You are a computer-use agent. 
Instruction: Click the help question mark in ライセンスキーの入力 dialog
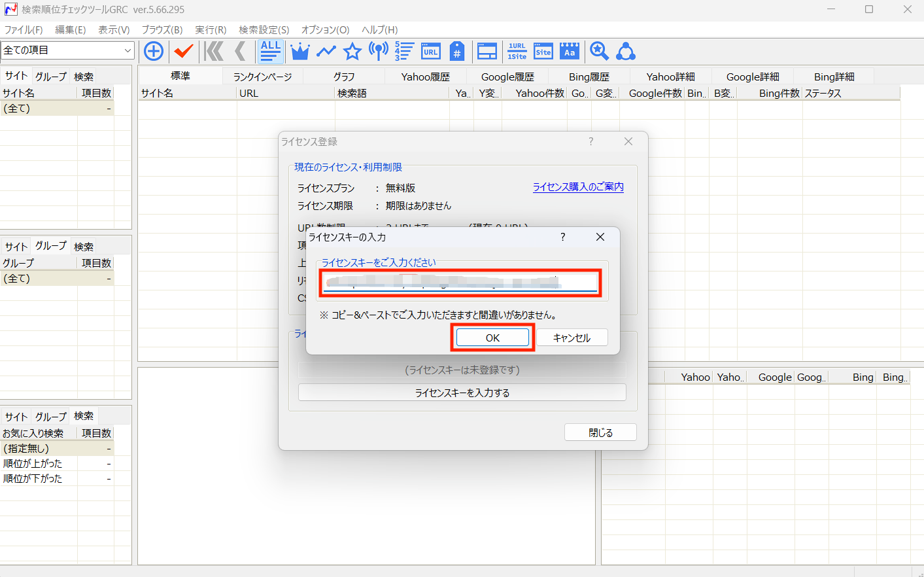tap(562, 237)
